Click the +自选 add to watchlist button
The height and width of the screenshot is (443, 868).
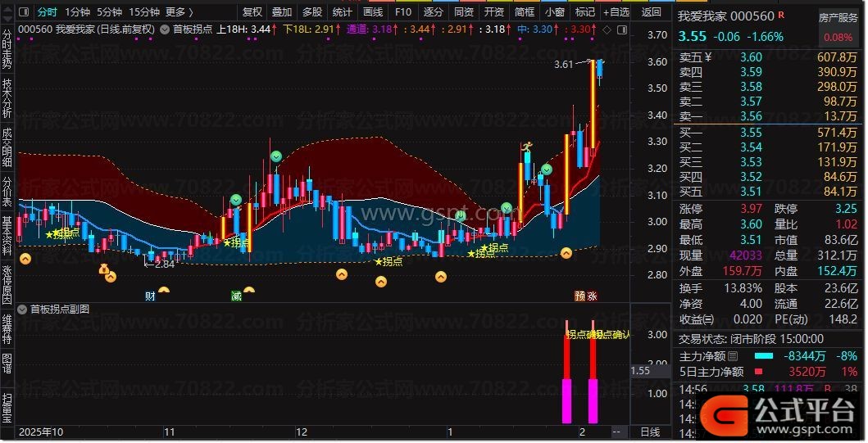tap(616, 12)
